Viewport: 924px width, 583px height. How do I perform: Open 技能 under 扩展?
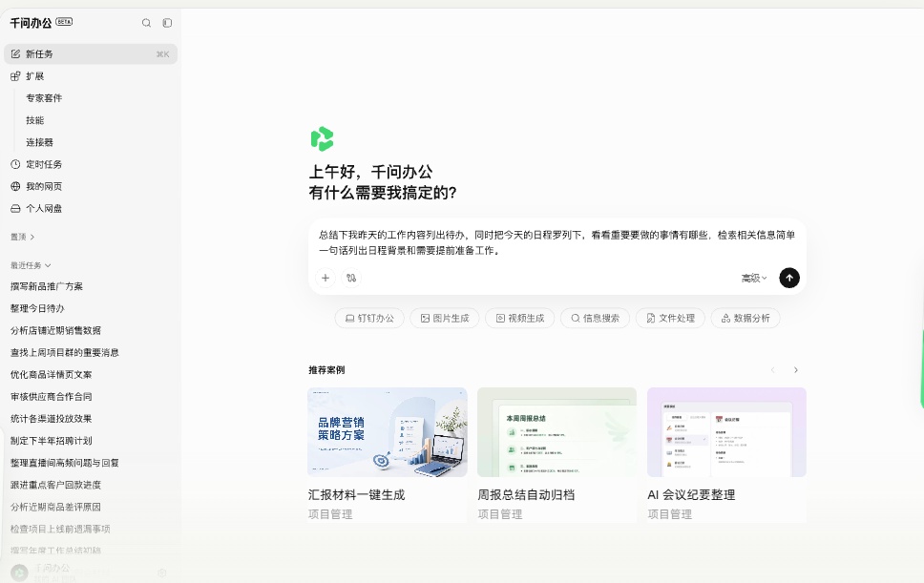pos(34,120)
